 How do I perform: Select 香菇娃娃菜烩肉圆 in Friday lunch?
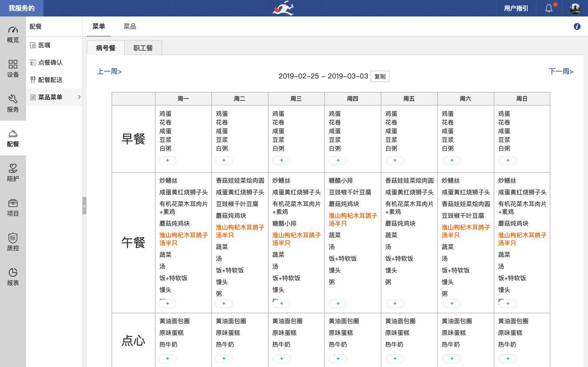pyautogui.click(x=410, y=180)
